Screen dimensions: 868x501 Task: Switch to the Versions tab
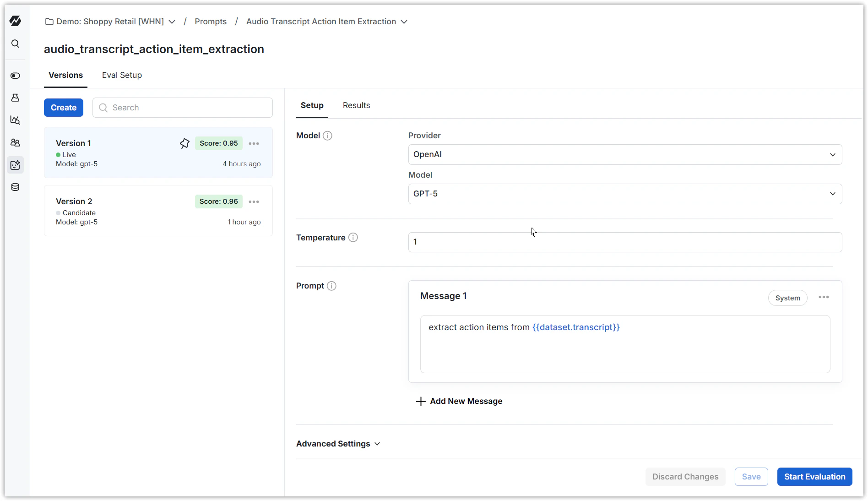65,75
